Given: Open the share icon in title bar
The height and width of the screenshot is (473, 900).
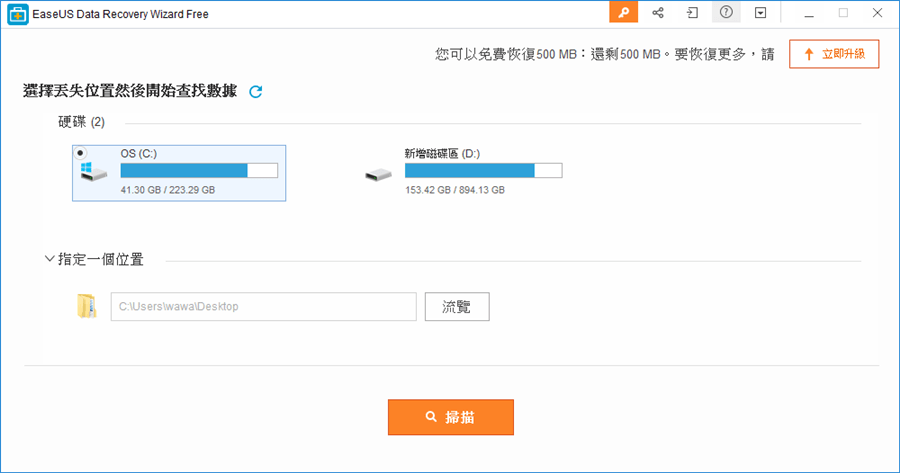Looking at the screenshot, I should [x=658, y=13].
